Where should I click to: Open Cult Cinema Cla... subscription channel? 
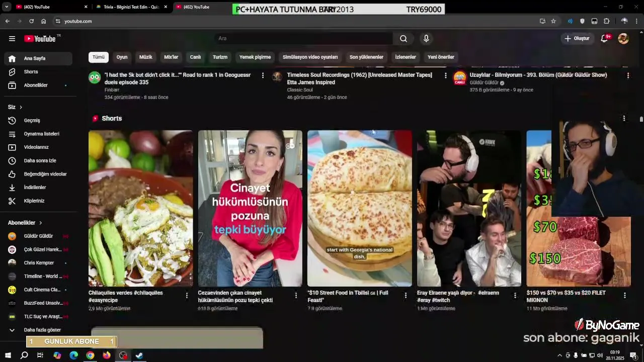point(38,290)
